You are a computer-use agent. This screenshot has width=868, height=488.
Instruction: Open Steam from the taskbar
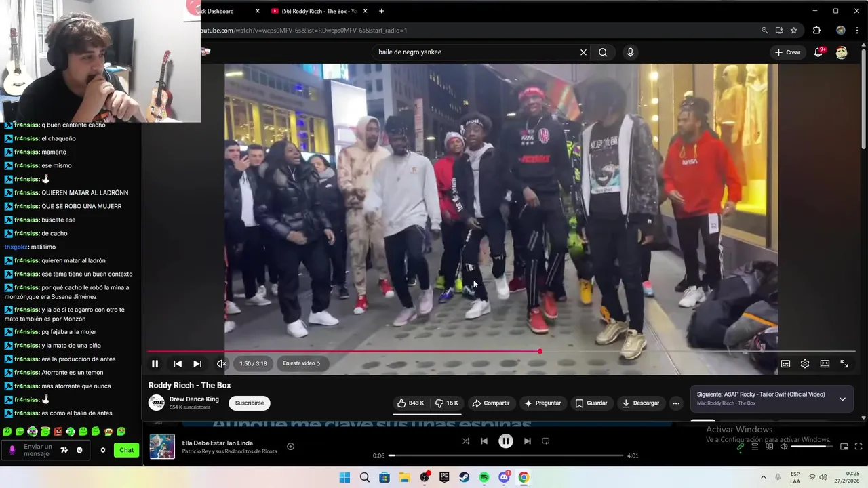pos(465,477)
